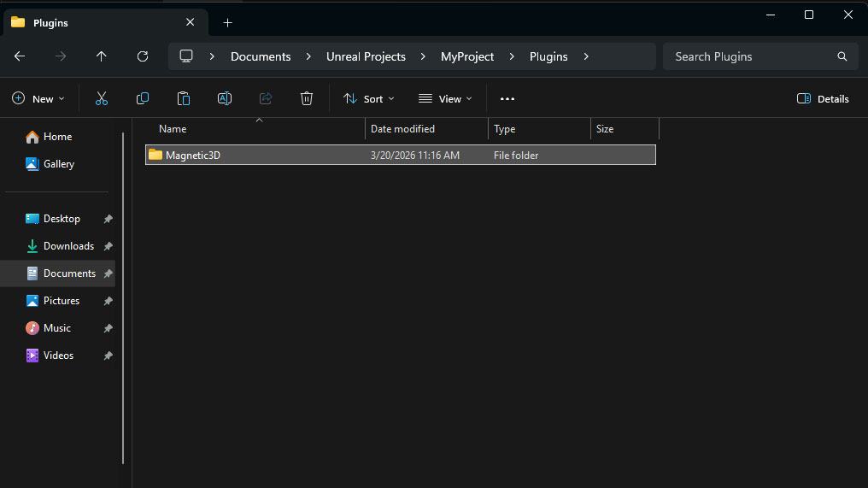This screenshot has height=488, width=868.
Task: Click the Paste clipboard icon
Action: click(184, 99)
